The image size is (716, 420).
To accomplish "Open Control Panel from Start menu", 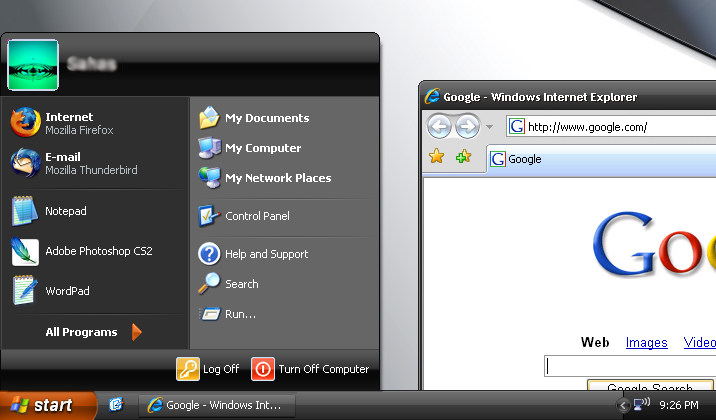I will [x=256, y=216].
